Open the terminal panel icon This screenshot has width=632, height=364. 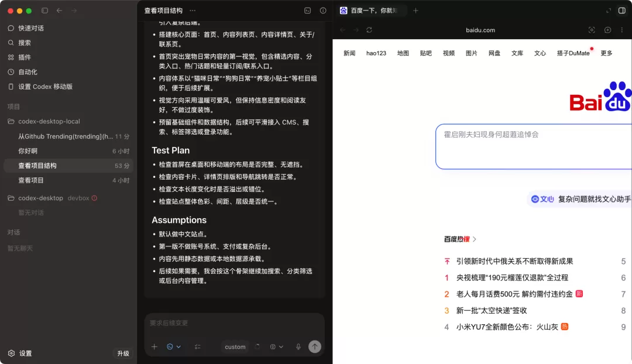point(308,11)
